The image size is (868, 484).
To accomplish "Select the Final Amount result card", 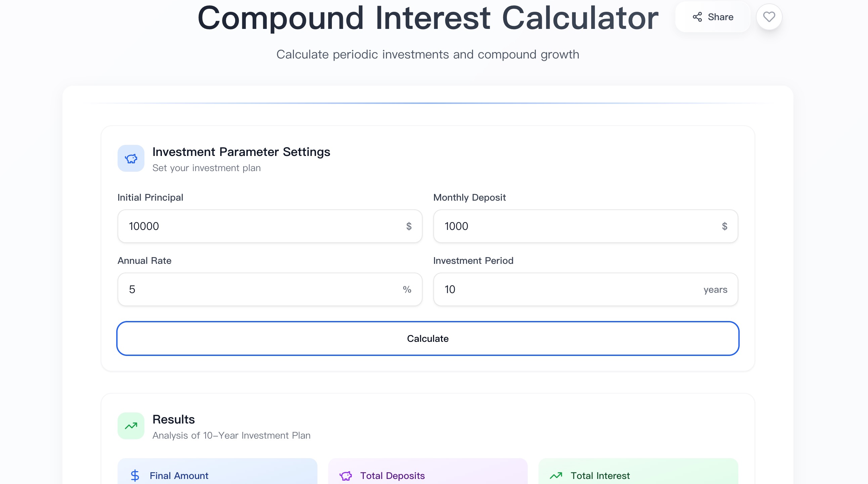I will tap(217, 472).
